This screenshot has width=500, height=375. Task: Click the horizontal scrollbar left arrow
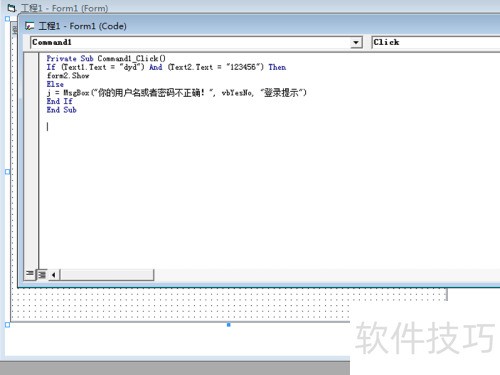click(x=54, y=275)
